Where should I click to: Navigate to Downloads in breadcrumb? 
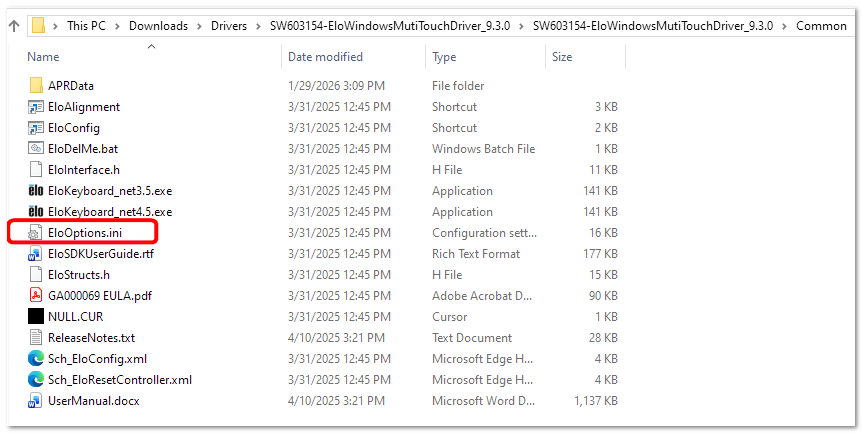tap(158, 26)
